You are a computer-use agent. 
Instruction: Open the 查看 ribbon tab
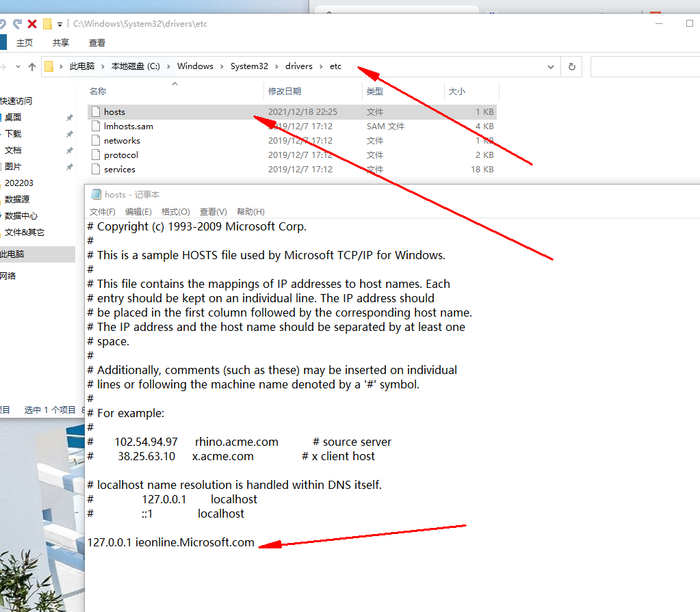point(97,43)
